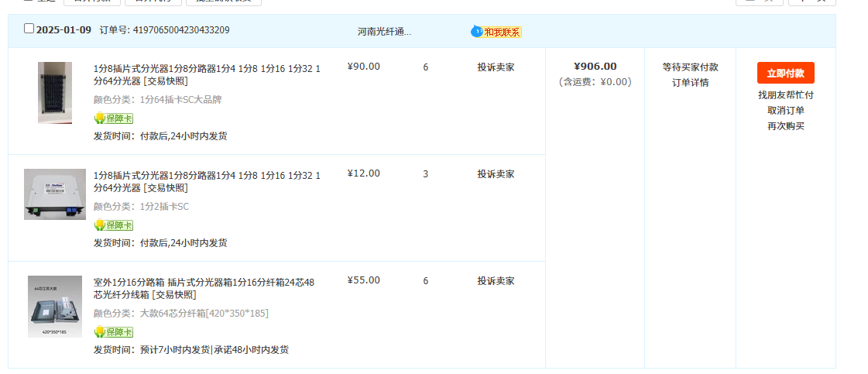Open 订单详情 for this order

690,83
